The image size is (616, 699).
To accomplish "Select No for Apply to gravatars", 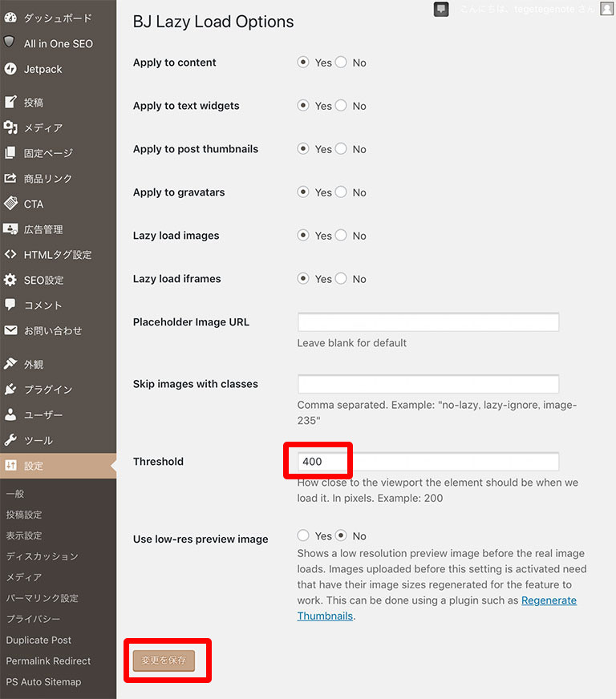I will point(341,192).
